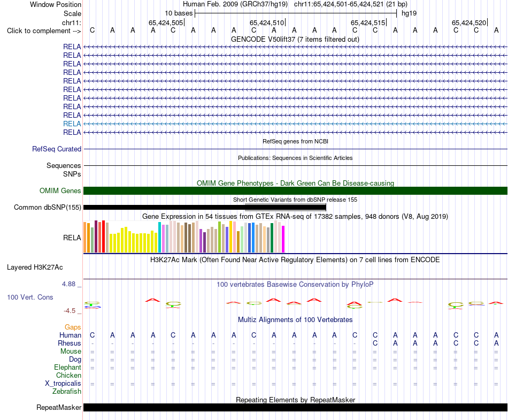Click the magenta bar in the GTEx chart
This screenshot has width=508, height=420.
283,239
